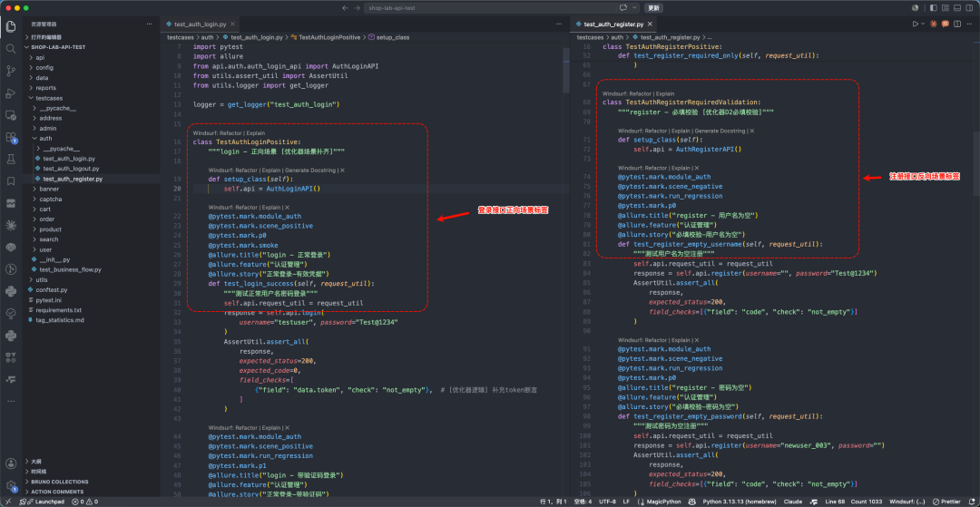The image size is (980, 507).
Task: Open the Git Graph view in activity bar
Action: point(11,269)
